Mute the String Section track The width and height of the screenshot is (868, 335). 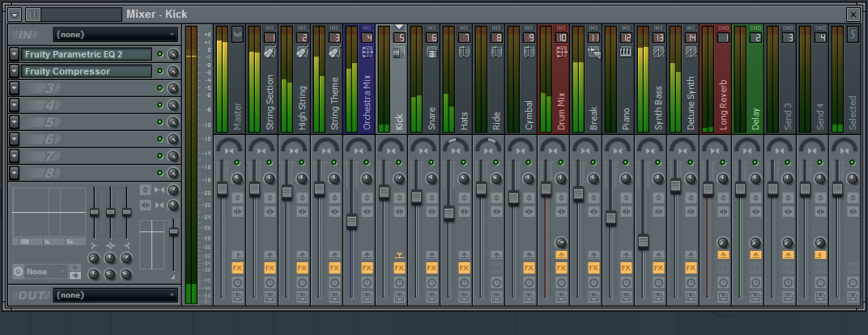(x=270, y=162)
